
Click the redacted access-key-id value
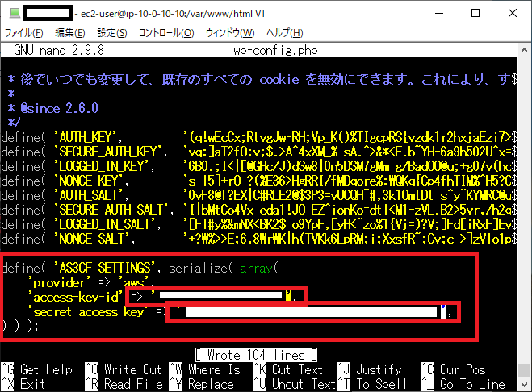tap(222, 297)
